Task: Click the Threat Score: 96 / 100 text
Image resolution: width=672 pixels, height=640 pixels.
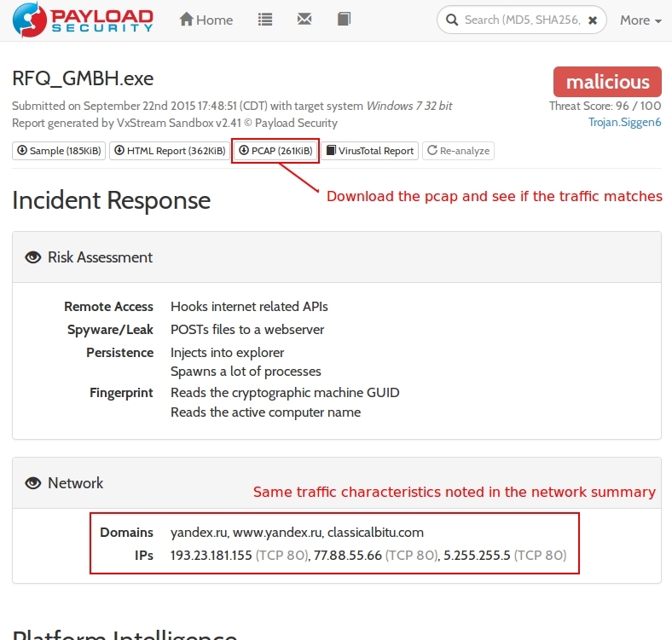Action: 605,106
